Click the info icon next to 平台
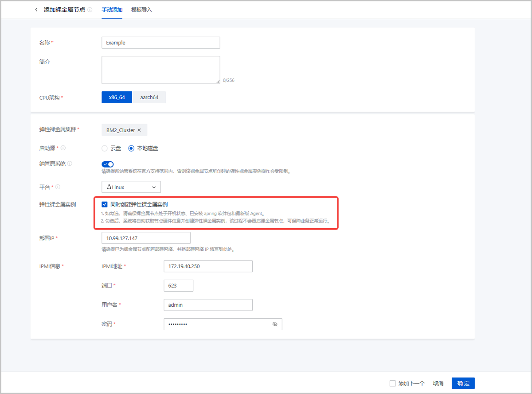The width and height of the screenshot is (532, 394). (58, 187)
